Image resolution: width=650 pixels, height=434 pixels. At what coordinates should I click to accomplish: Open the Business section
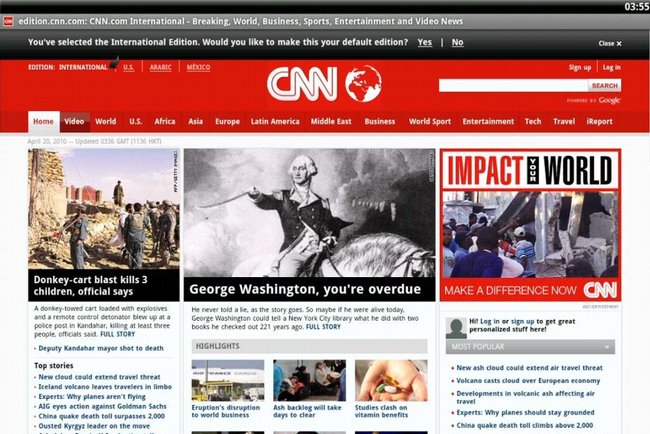(380, 121)
